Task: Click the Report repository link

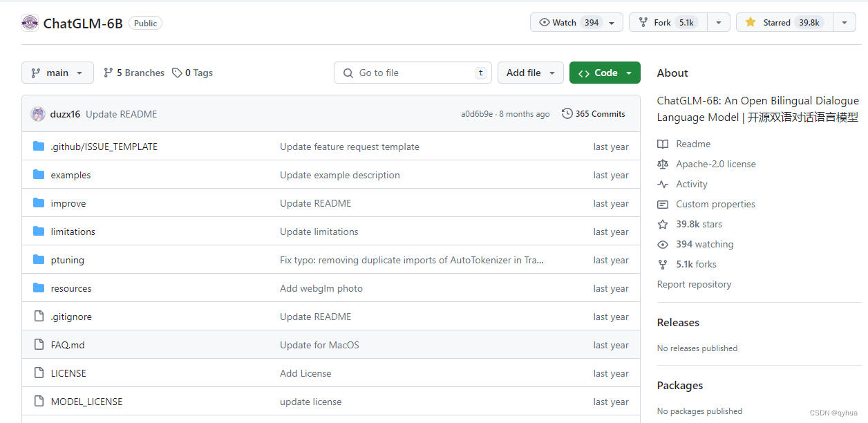Action: tap(694, 284)
